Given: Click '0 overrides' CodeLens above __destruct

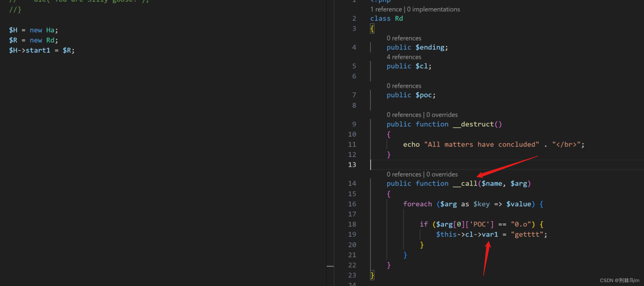Looking at the screenshot, I should (x=442, y=115).
